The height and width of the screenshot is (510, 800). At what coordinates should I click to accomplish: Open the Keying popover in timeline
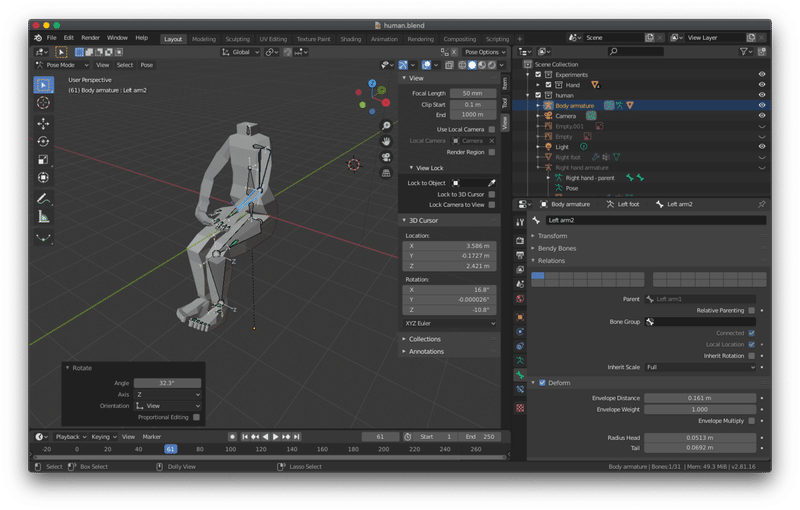[x=104, y=437]
